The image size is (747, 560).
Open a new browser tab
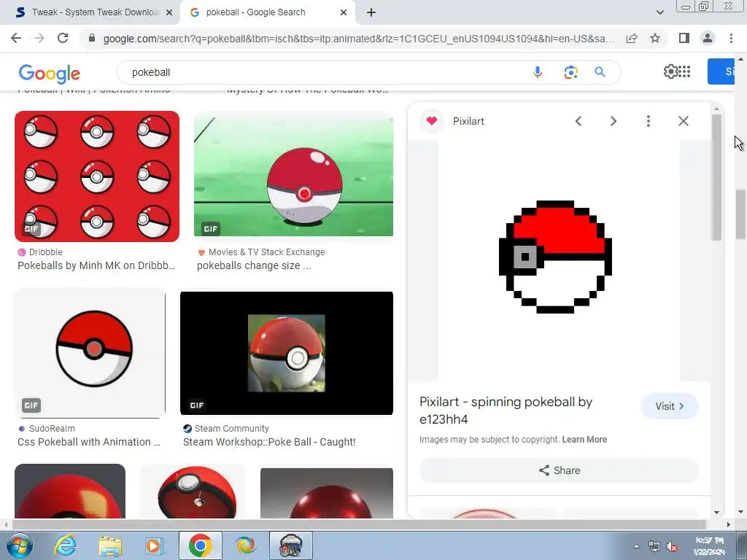click(371, 12)
